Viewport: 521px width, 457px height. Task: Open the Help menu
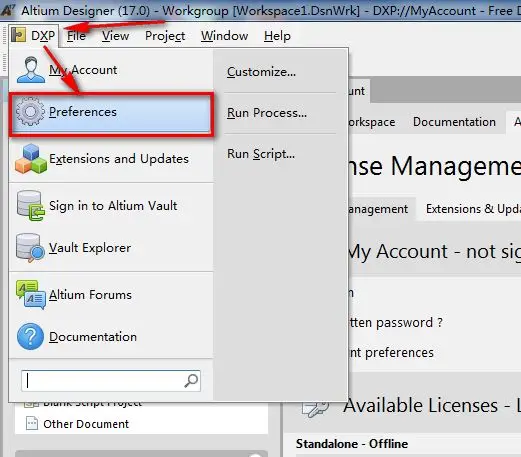coord(277,36)
